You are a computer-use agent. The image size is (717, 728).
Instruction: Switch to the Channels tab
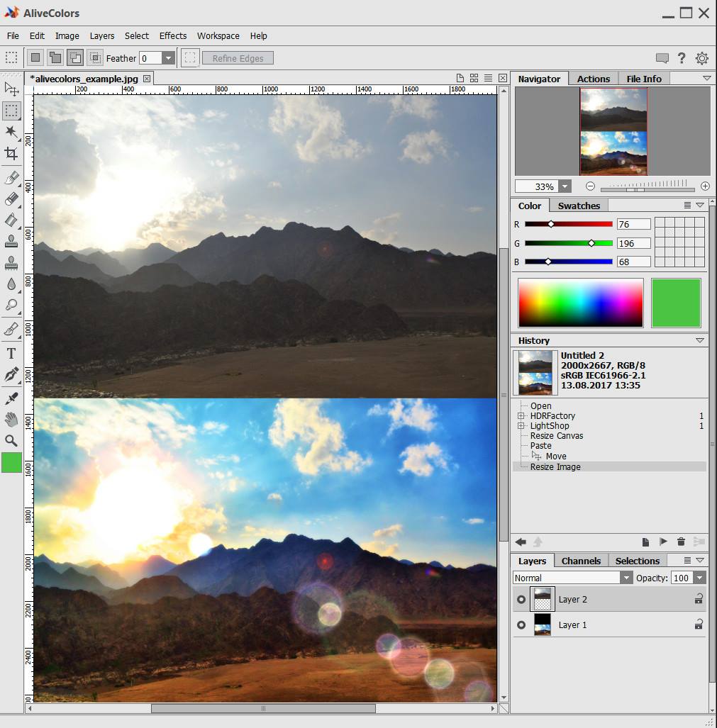pyautogui.click(x=581, y=561)
